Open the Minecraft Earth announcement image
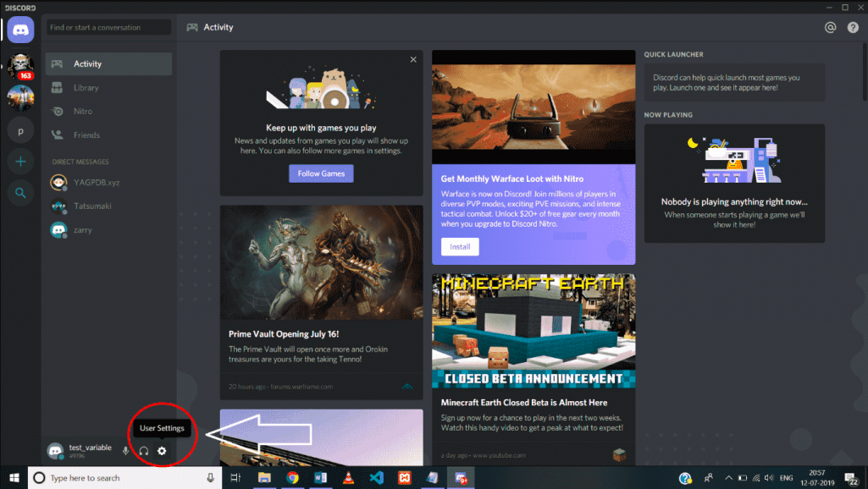This screenshot has width=868, height=489. pos(534,331)
